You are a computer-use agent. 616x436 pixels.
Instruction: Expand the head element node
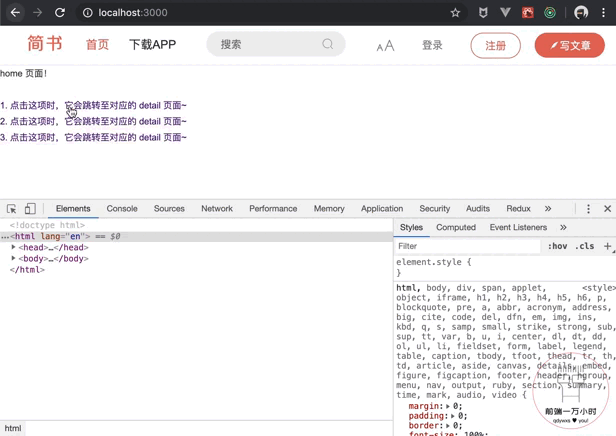pyautogui.click(x=13, y=247)
